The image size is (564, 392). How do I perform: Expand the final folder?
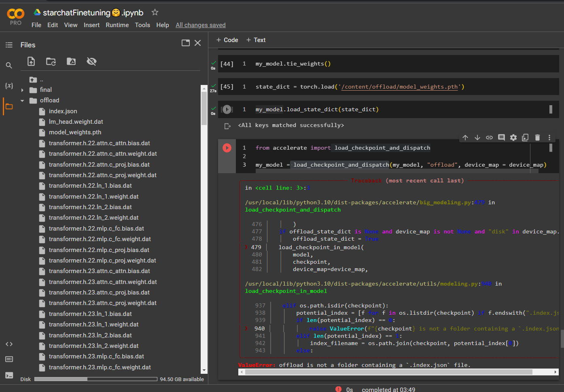click(x=22, y=90)
